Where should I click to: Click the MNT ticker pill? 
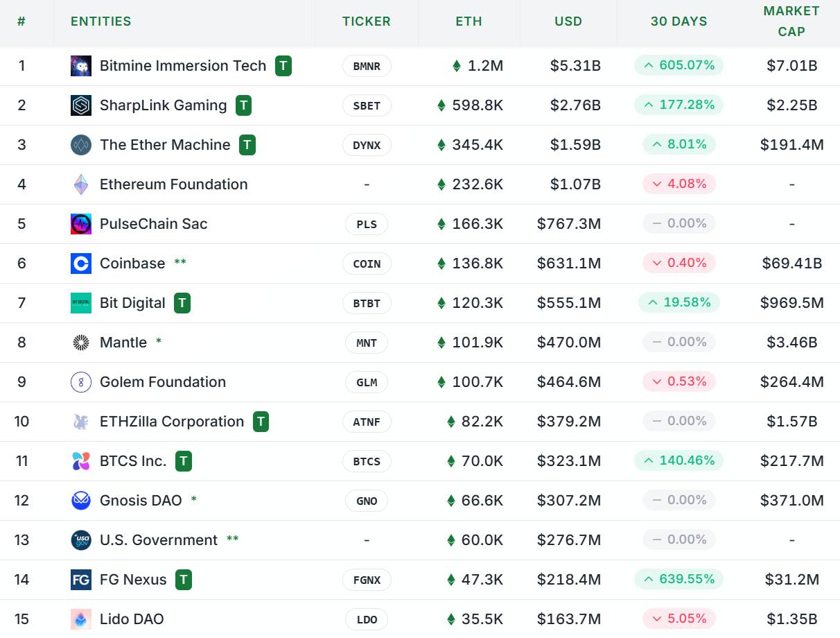click(x=367, y=343)
